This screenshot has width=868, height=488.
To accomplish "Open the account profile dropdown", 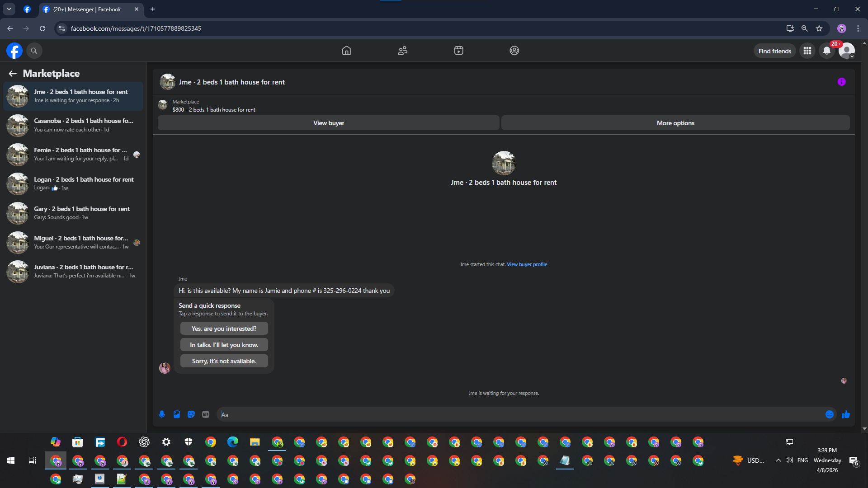I will coord(846,51).
